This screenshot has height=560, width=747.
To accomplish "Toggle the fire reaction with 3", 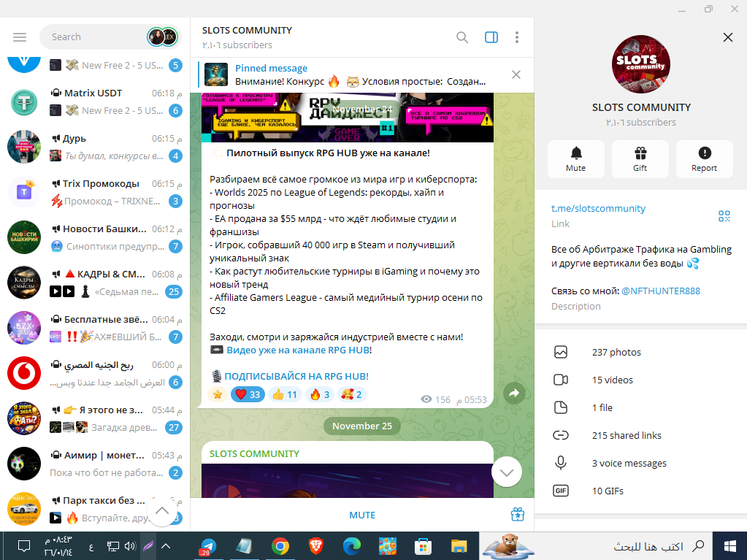I will click(320, 394).
